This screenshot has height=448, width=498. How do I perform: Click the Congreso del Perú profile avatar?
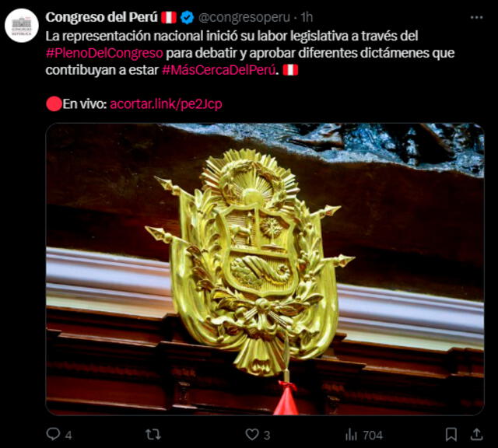tap(22, 26)
